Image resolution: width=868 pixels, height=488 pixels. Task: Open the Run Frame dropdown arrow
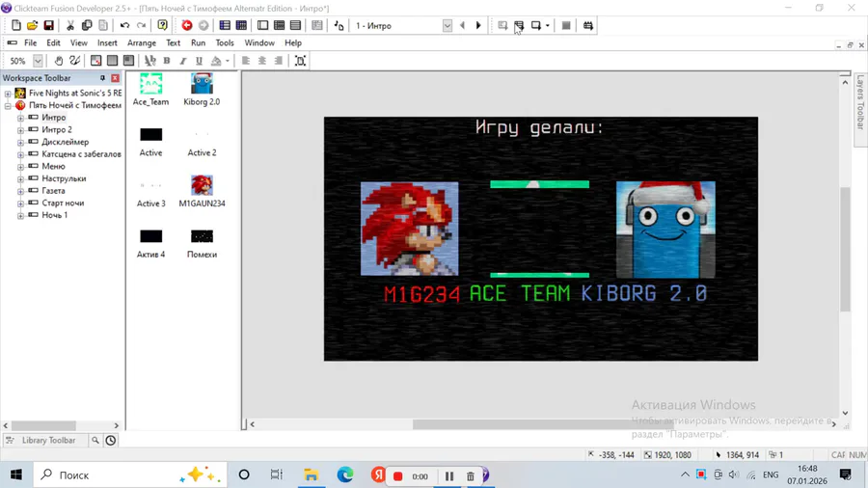click(548, 25)
